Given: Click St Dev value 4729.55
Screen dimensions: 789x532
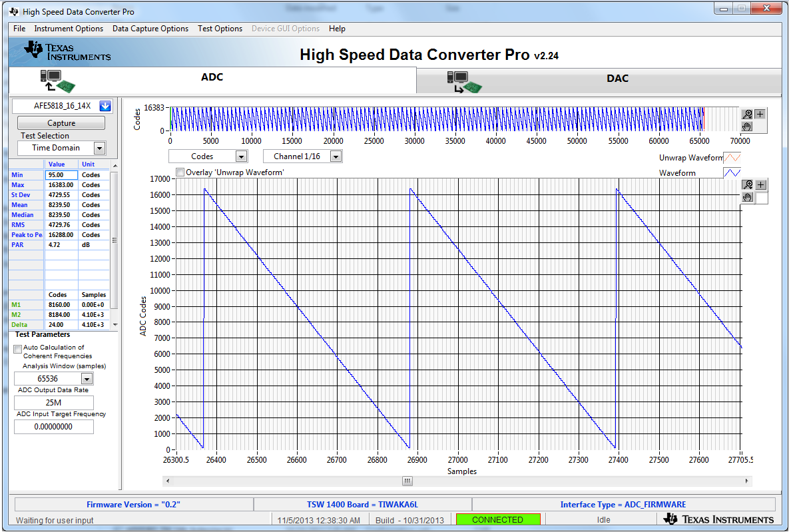Looking at the screenshot, I should (x=61, y=195).
